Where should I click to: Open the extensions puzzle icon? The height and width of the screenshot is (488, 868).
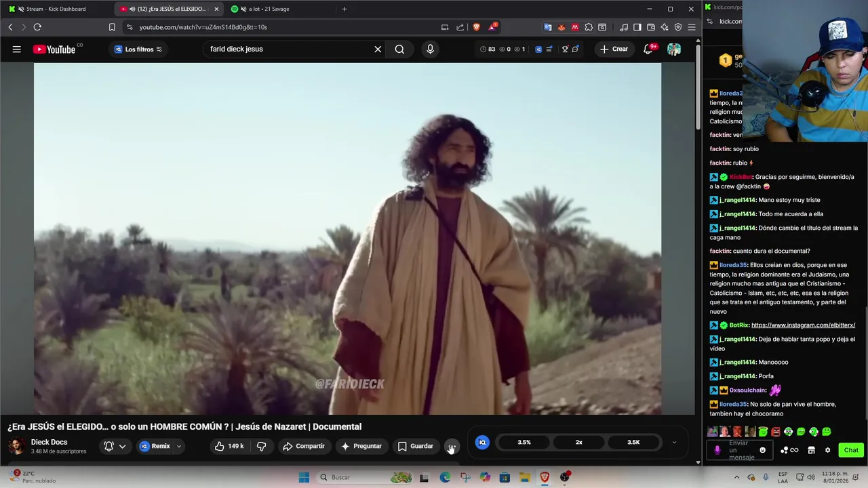pyautogui.click(x=589, y=27)
